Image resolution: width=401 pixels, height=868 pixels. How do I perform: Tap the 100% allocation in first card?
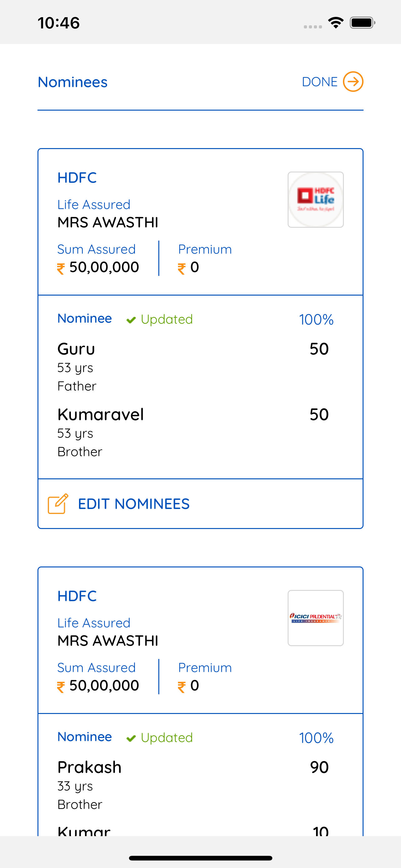tap(316, 319)
